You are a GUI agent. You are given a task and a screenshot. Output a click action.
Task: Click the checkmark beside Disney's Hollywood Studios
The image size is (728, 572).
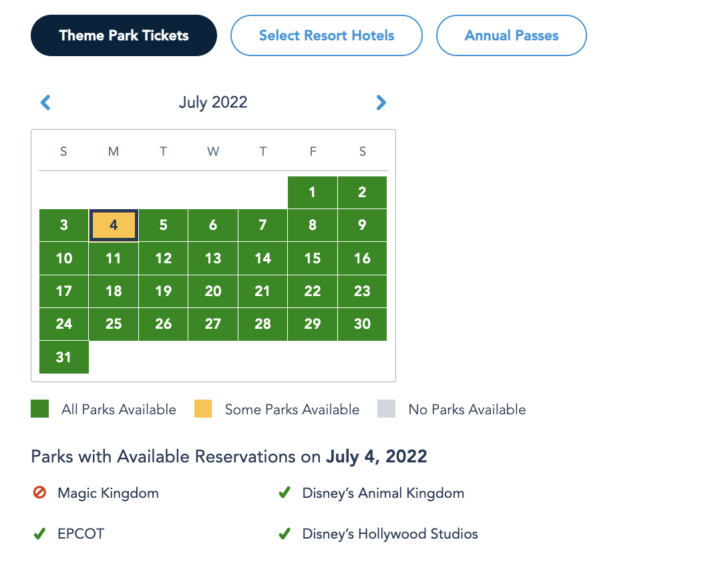click(284, 534)
